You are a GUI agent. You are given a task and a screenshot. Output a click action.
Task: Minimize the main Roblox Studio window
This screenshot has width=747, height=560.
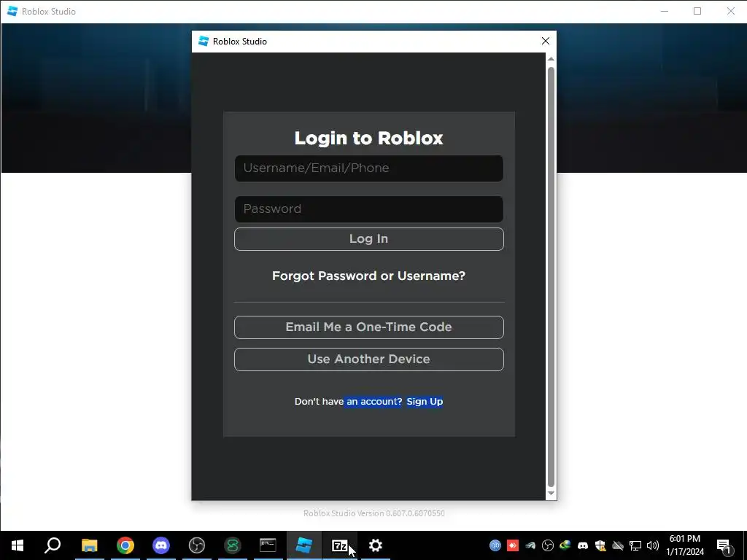click(x=665, y=11)
